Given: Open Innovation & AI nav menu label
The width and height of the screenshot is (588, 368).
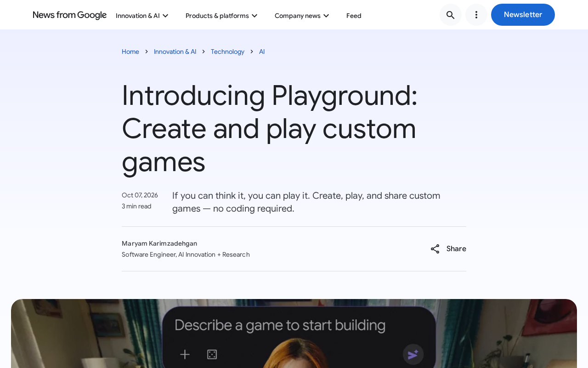Looking at the screenshot, I should 138,16.
